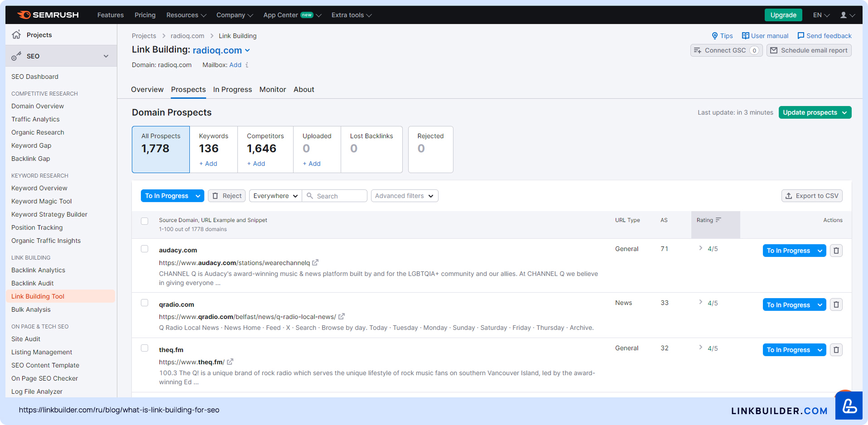The height and width of the screenshot is (425, 868).
Task: Open the user account icon menu
Action: 847,15
